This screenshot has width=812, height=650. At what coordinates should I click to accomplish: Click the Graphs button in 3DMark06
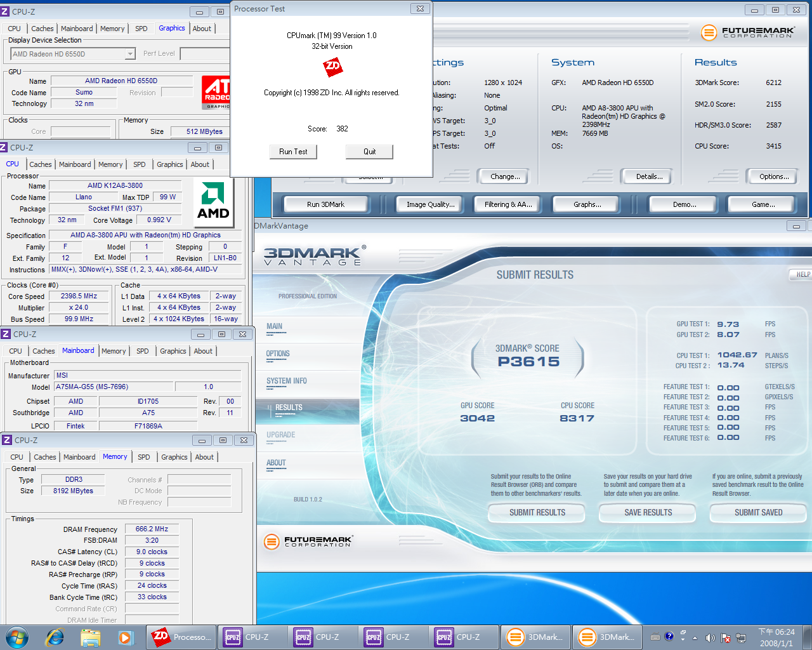coord(587,204)
